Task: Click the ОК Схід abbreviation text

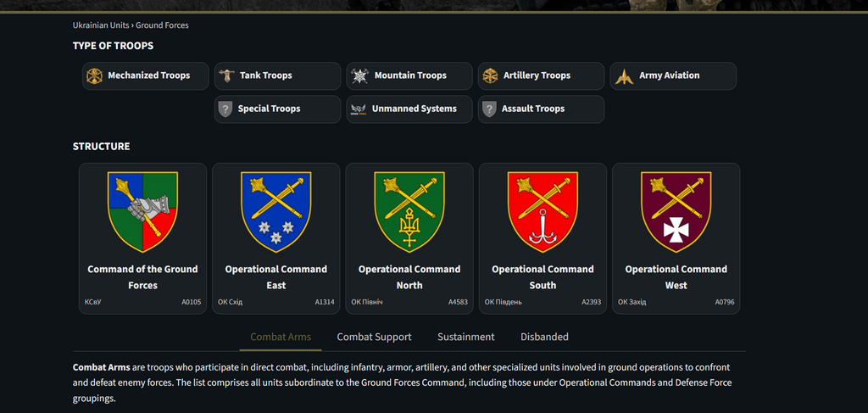Action: 231,302
